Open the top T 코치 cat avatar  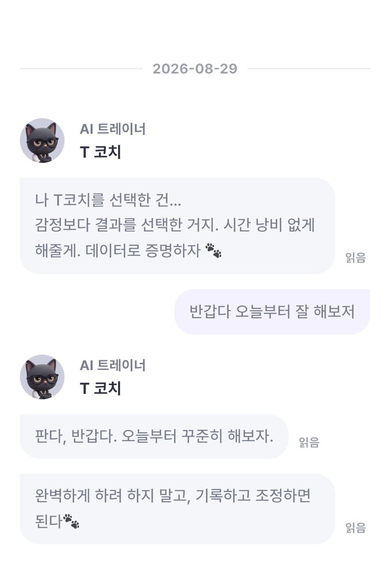coord(42,141)
